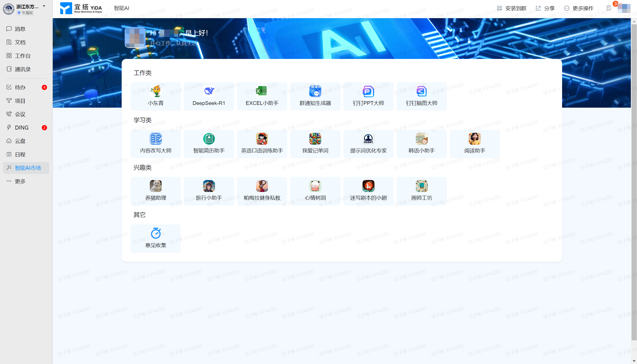This screenshot has width=637, height=364.
Task: Switch to 待办 tasks section
Action: coord(20,87)
